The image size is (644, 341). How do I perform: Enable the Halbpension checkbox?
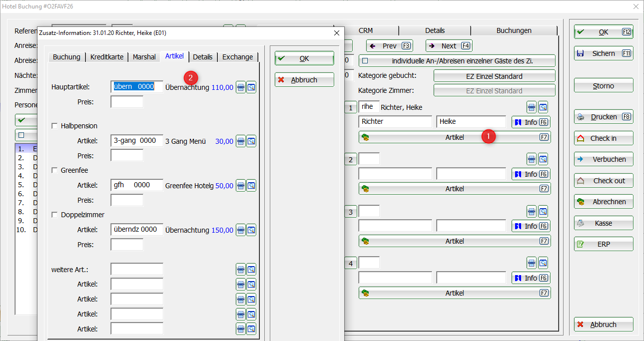54,126
